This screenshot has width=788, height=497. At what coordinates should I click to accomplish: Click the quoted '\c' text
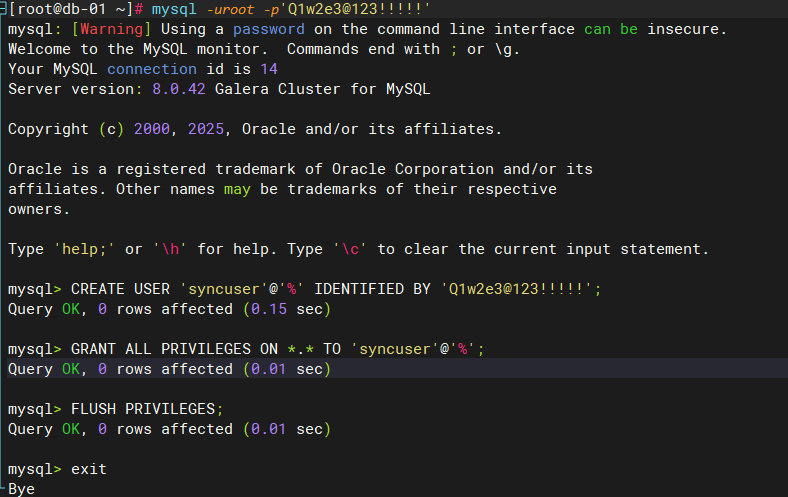[350, 249]
